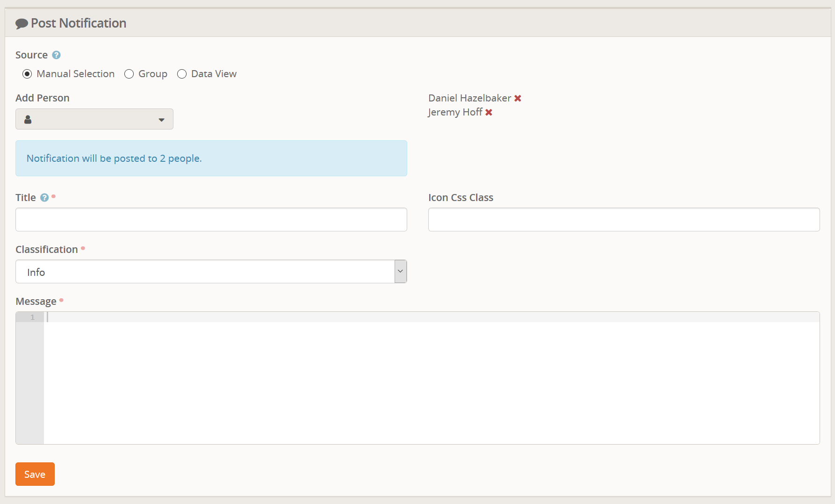This screenshot has width=835, height=504.
Task: Click the person icon in Add Person picker
Action: coord(28,120)
